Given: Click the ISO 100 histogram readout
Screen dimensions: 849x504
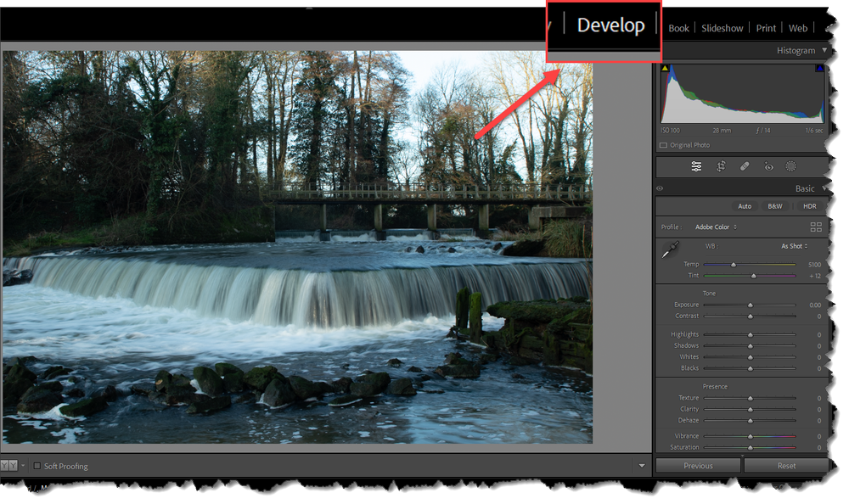Looking at the screenshot, I should (x=671, y=131).
